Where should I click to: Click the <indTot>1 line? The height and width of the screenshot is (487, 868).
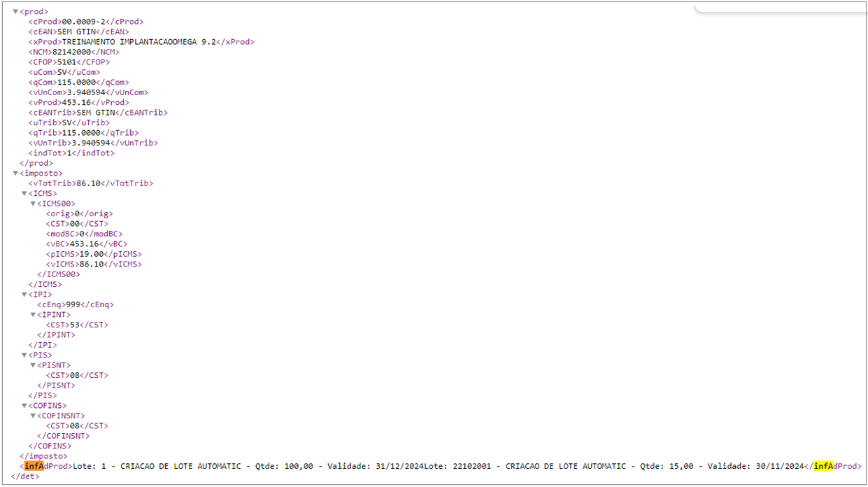coord(71,153)
